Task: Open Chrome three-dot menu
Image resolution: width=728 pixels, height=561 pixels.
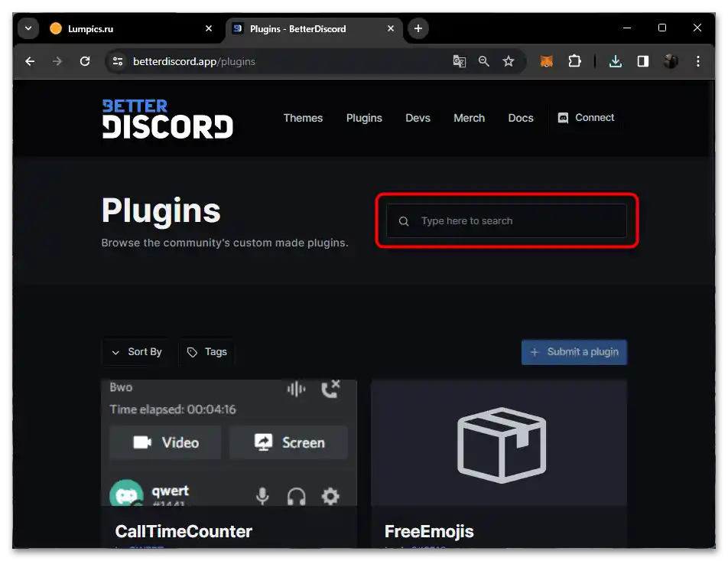Action: [x=698, y=61]
